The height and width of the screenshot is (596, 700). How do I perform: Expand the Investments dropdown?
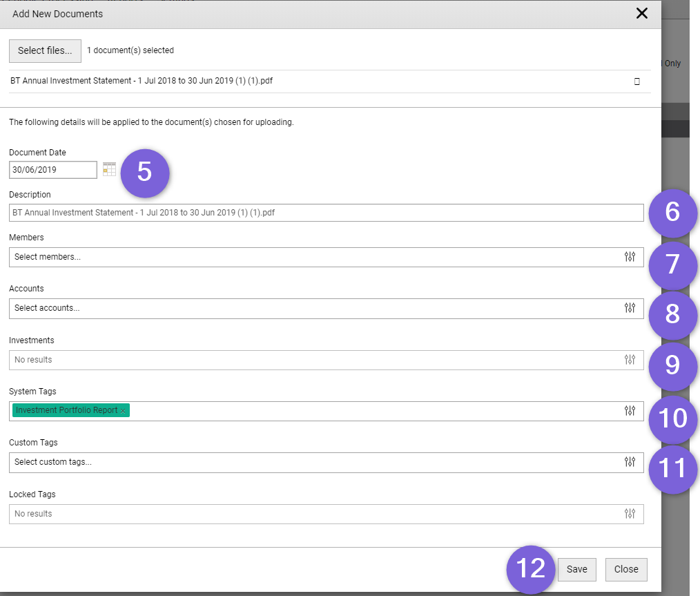click(x=327, y=360)
